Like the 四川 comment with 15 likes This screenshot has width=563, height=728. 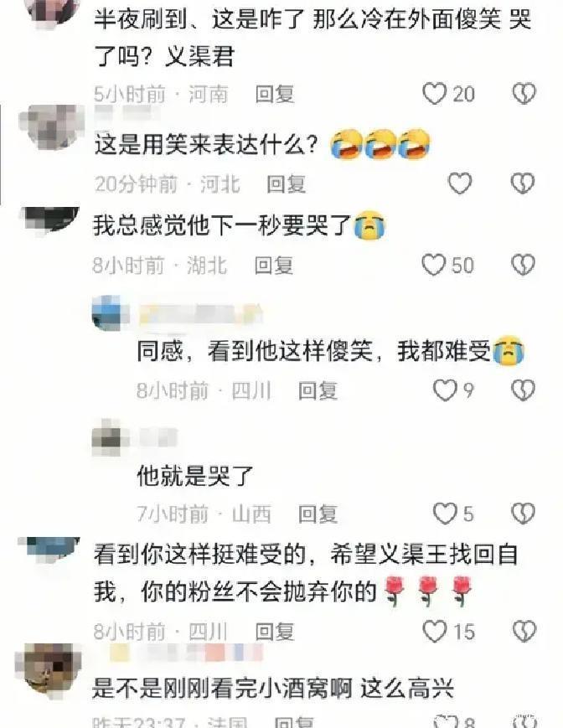coord(435,632)
